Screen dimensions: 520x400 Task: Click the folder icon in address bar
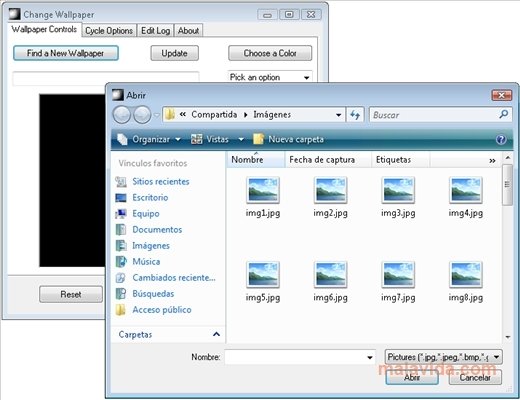[170, 115]
